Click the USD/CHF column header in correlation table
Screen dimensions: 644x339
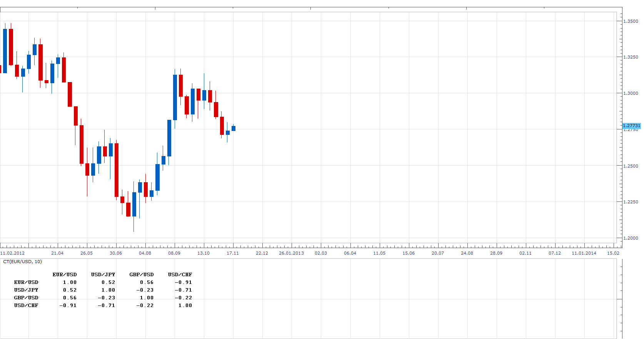180,275
